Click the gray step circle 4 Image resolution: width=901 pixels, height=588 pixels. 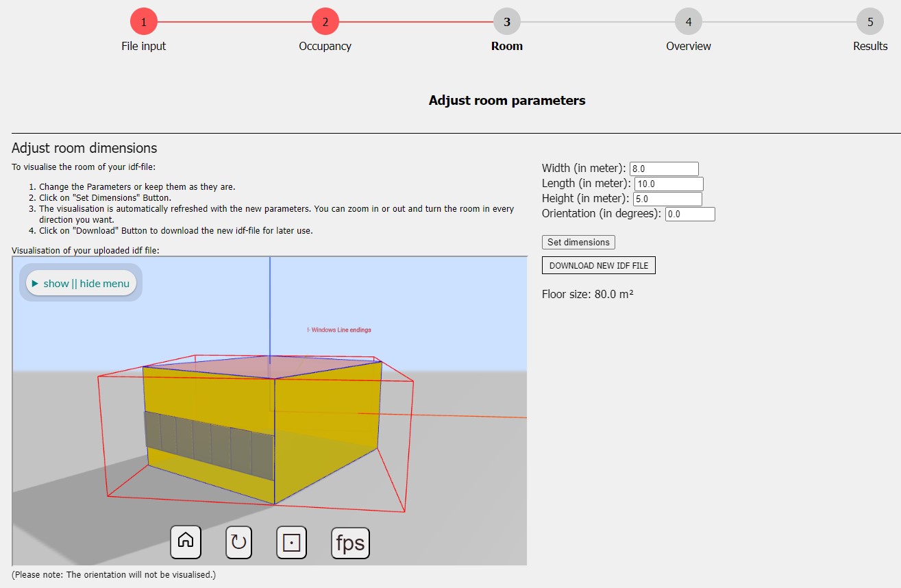[689, 21]
